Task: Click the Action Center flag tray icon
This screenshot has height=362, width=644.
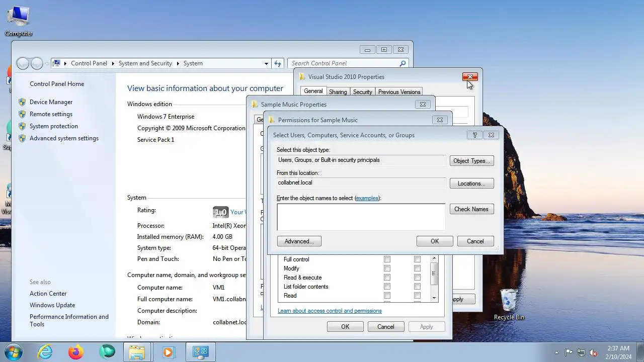Action: [569, 352]
